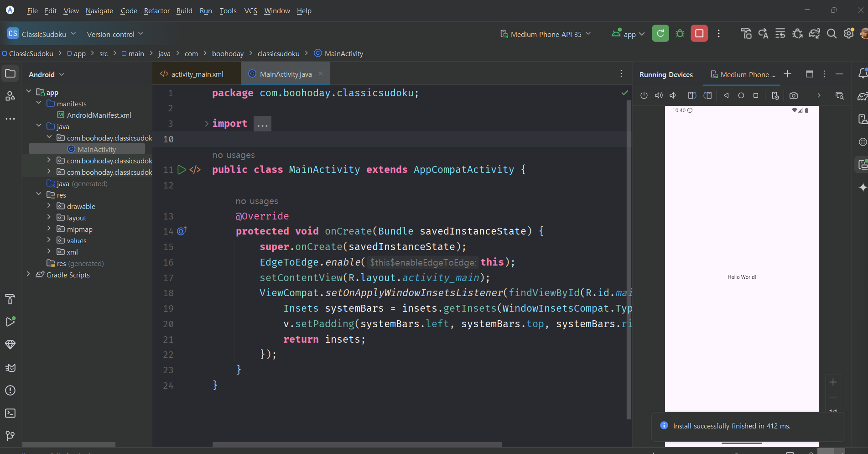Tap emulator Back navigation button

pos(726,95)
